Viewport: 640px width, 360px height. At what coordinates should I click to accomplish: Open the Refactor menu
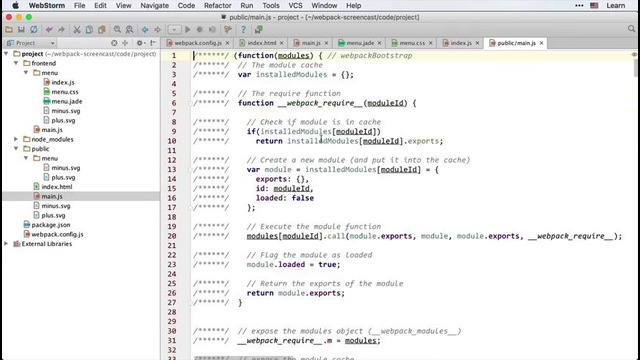(x=218, y=6)
